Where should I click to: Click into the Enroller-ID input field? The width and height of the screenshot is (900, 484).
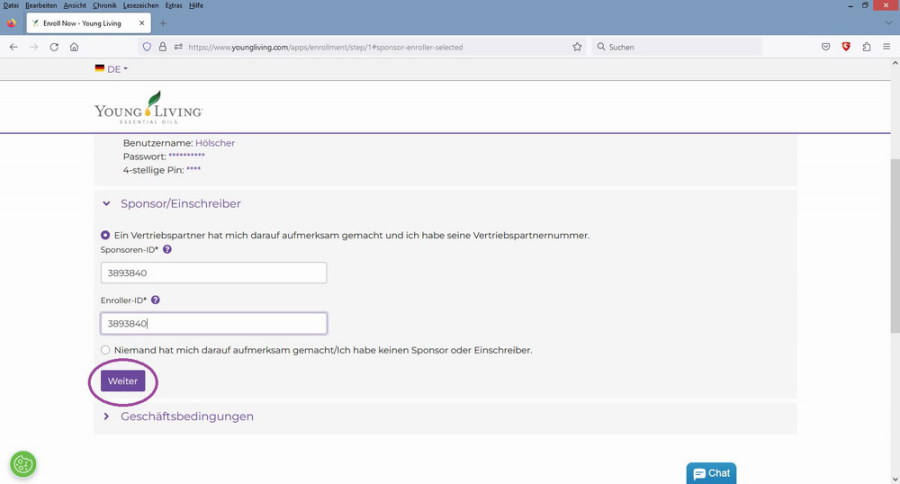tap(213, 323)
